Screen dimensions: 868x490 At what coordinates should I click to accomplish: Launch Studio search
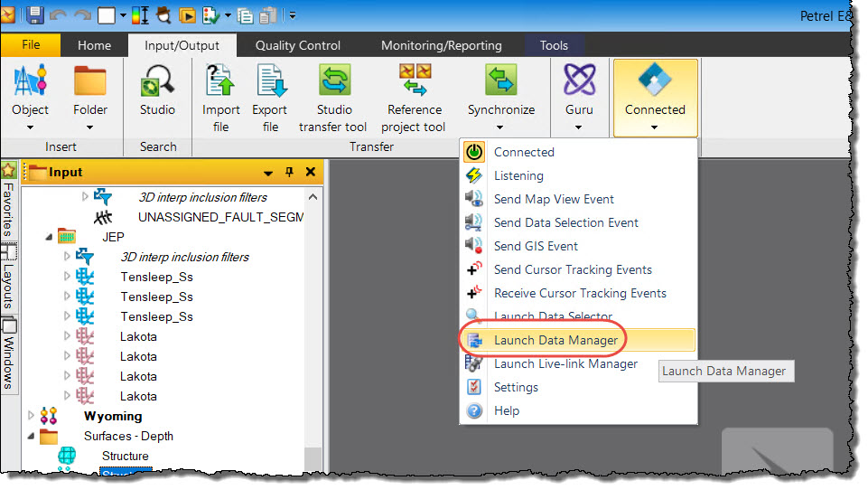pyautogui.click(x=158, y=90)
